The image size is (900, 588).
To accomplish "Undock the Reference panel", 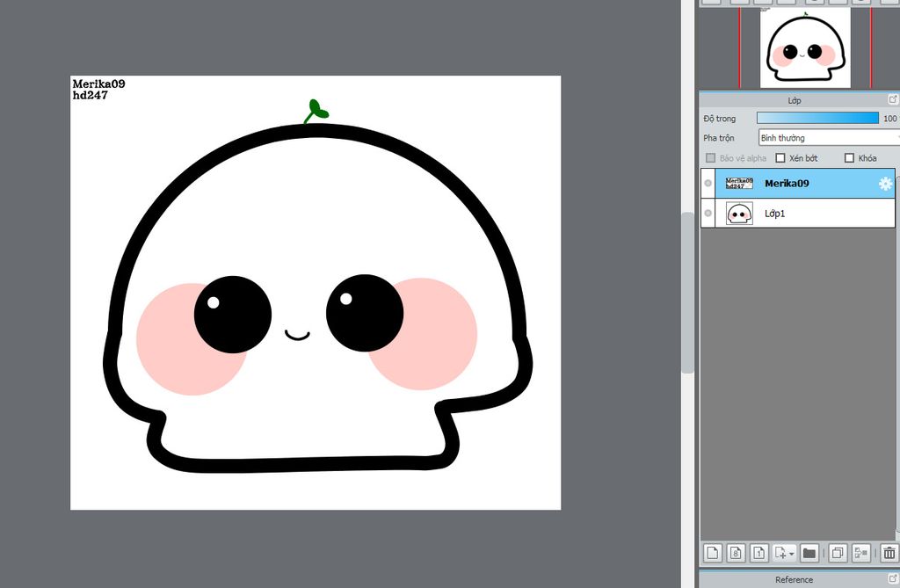I will point(893,578).
